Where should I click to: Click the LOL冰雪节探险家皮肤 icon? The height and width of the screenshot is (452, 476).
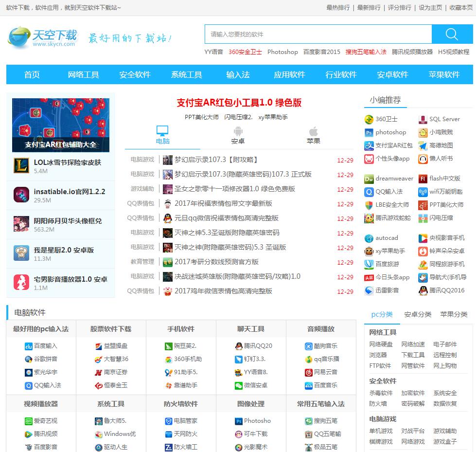(21, 165)
